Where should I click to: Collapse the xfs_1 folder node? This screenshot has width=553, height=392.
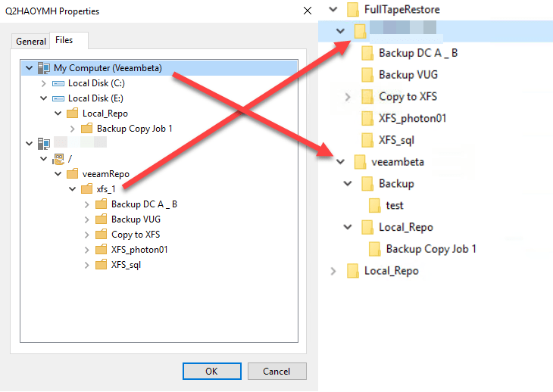click(72, 189)
